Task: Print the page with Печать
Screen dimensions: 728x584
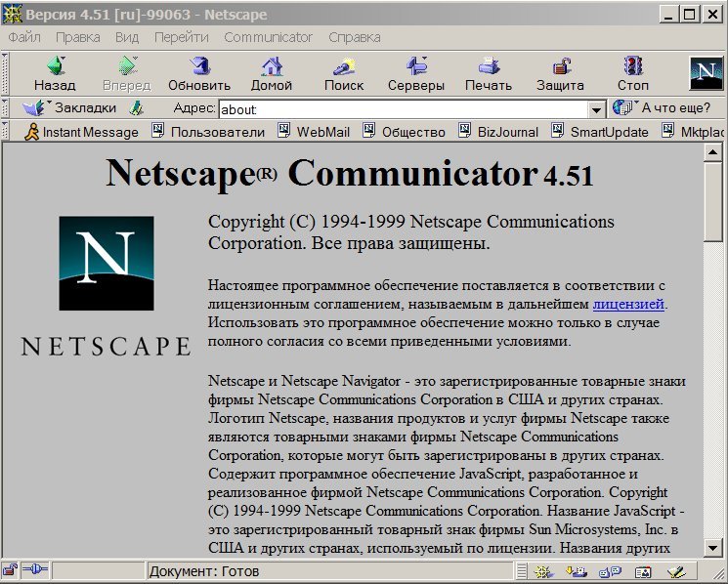Action: pos(489,74)
